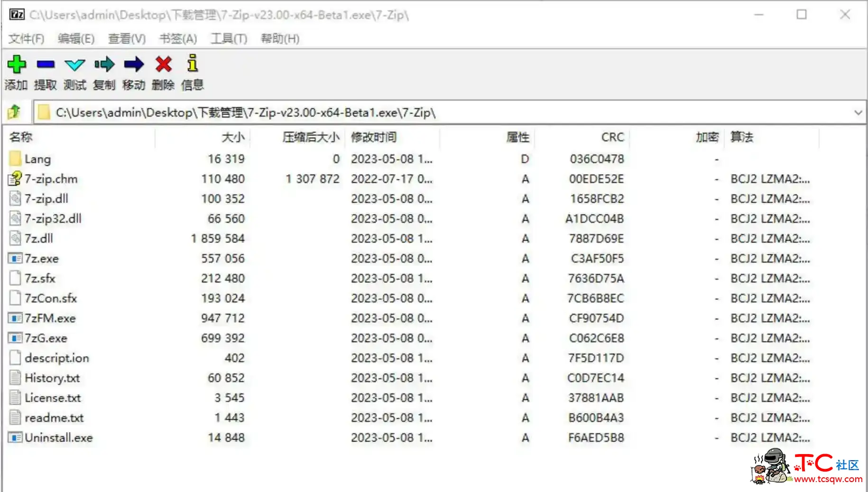Click the 7z app icon in the title bar

coord(17,14)
